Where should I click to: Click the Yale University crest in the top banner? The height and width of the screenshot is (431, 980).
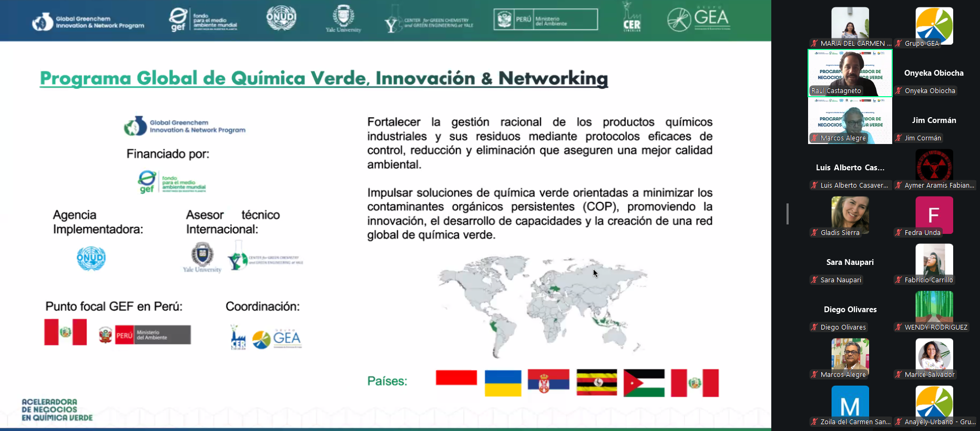343,18
